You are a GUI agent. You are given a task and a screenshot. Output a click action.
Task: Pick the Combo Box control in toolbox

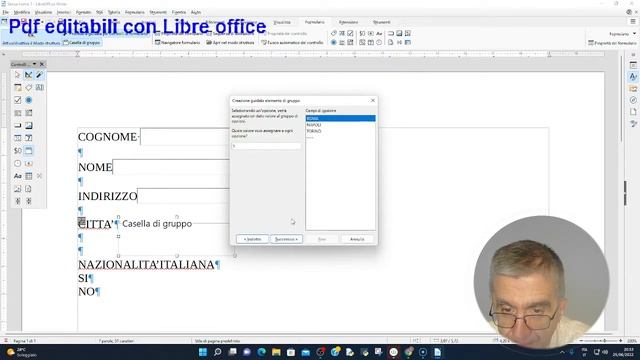[29, 113]
